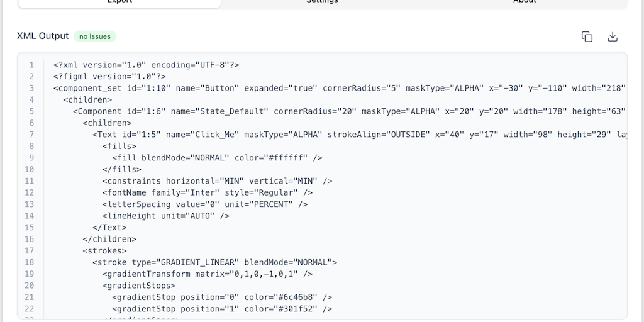Download the XML output file

tap(613, 36)
